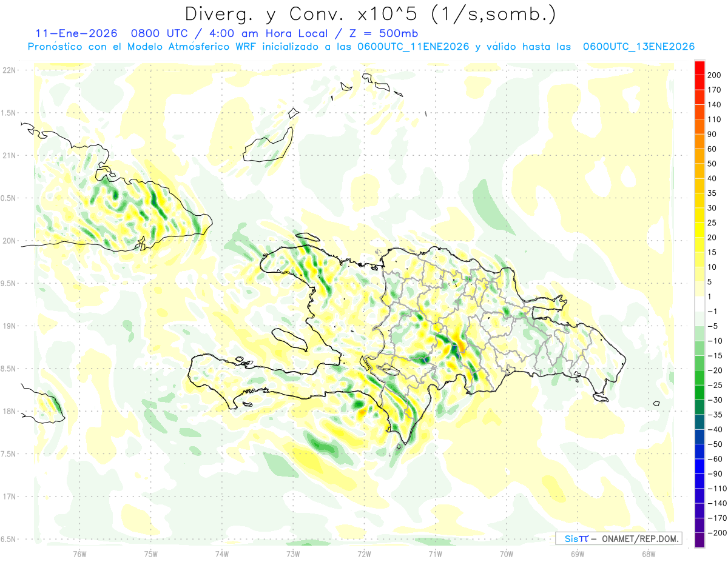The width and height of the screenshot is (728, 562).
Task: Click the 18N latitude label
Action: coord(8,411)
